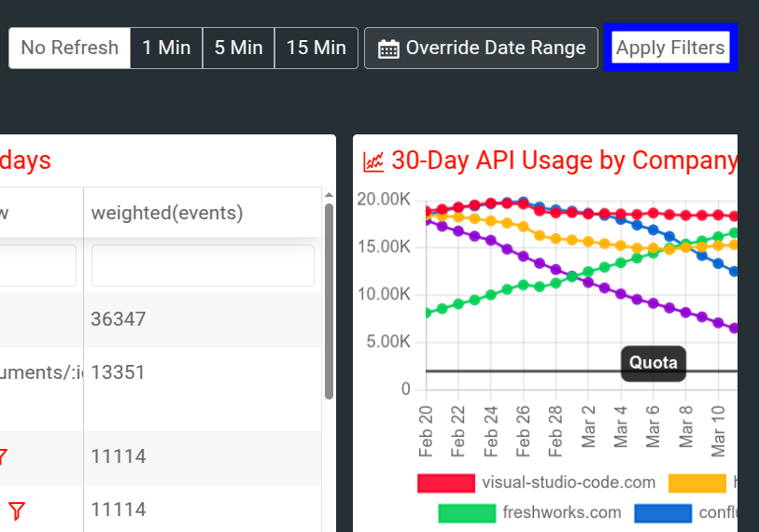This screenshot has width=759, height=532.
Task: Click the yellow legend swatch
Action: (697, 483)
